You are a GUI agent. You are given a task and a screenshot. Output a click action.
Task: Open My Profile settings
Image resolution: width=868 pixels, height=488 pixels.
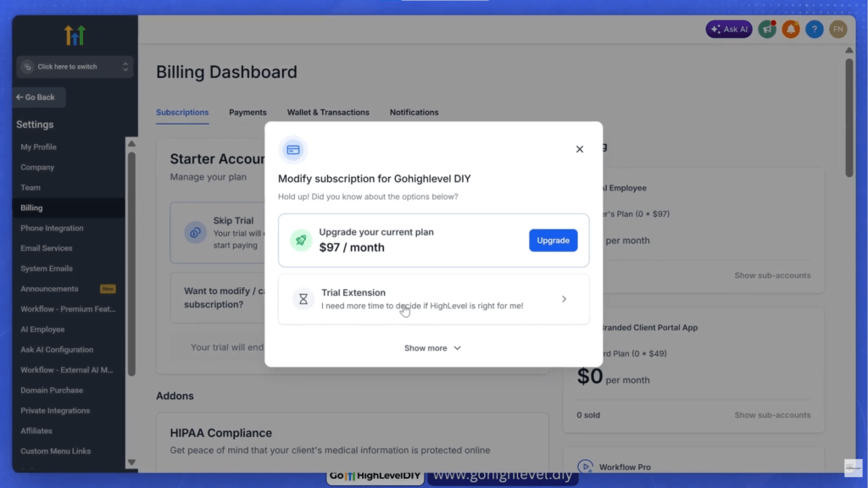coord(38,147)
